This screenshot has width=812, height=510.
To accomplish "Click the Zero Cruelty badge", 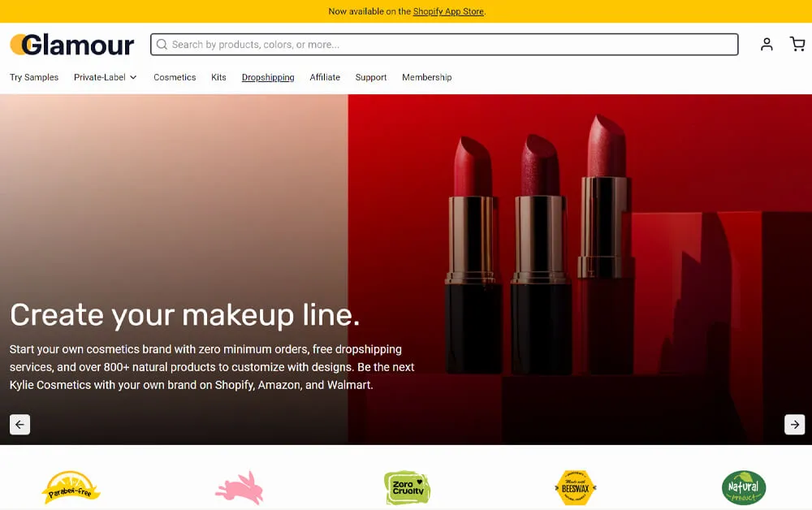I will pyautogui.click(x=407, y=487).
